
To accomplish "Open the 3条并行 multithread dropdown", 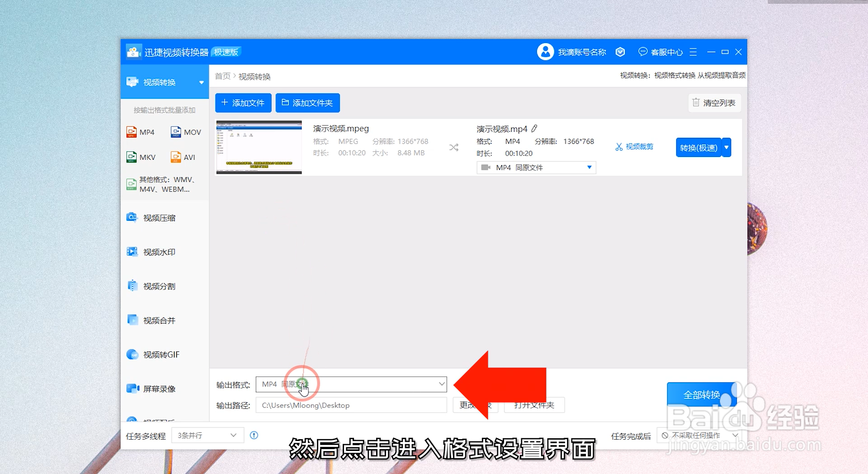I will pyautogui.click(x=208, y=435).
